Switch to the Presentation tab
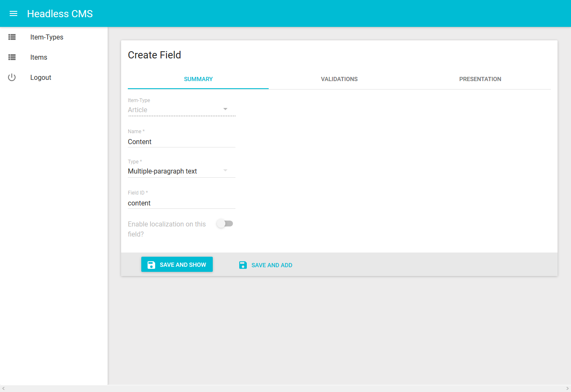Screen dimensions: 571x392 (480, 79)
